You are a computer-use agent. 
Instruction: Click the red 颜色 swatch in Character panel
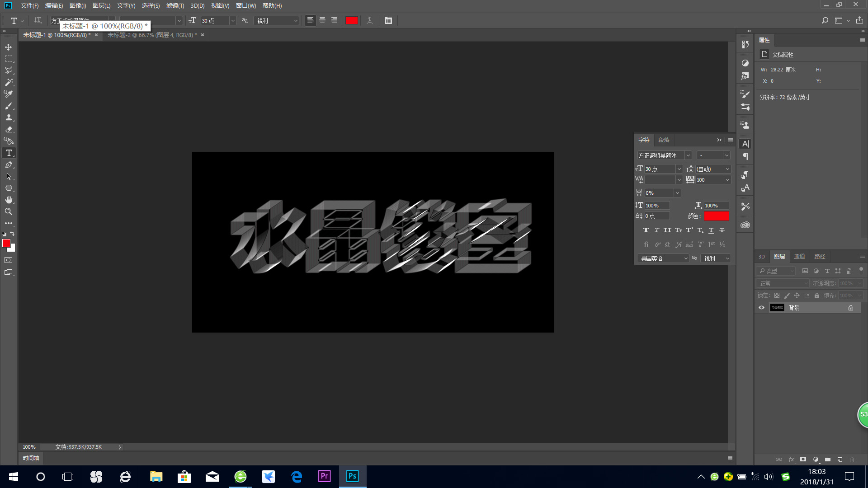[x=716, y=216]
